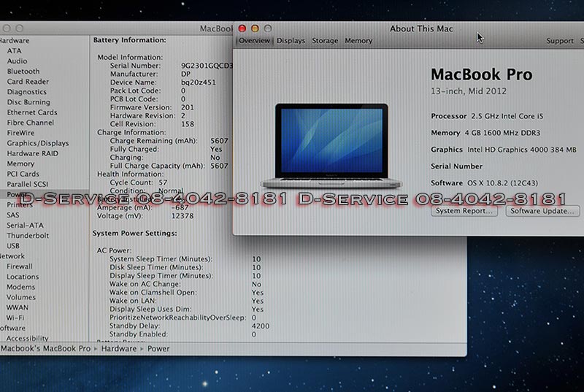Open the Wi-Fi network entry
Viewport: 584px width, 392px height.
15,318
